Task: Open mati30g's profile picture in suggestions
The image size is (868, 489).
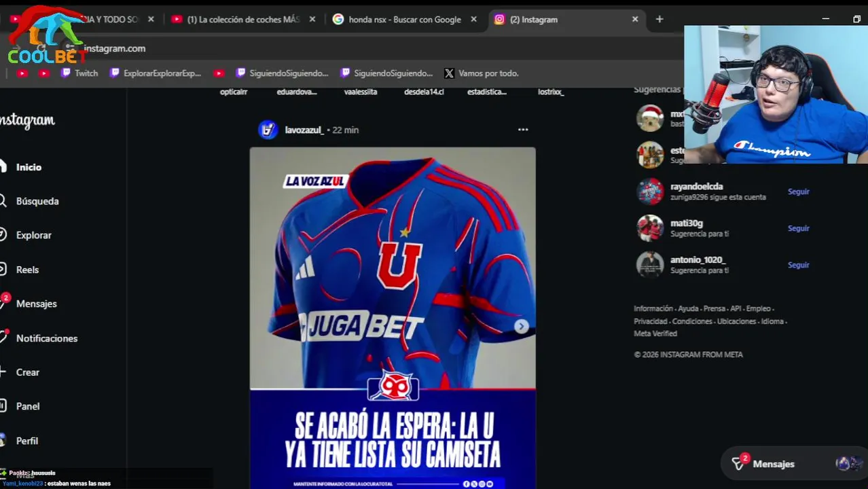Action: [x=650, y=228]
